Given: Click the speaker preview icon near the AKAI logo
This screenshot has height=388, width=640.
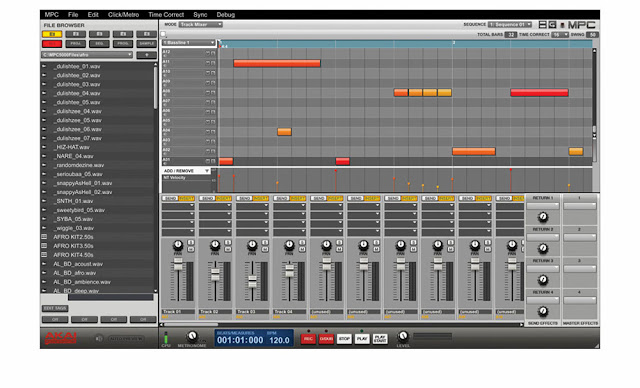Looking at the screenshot, I should (98, 338).
